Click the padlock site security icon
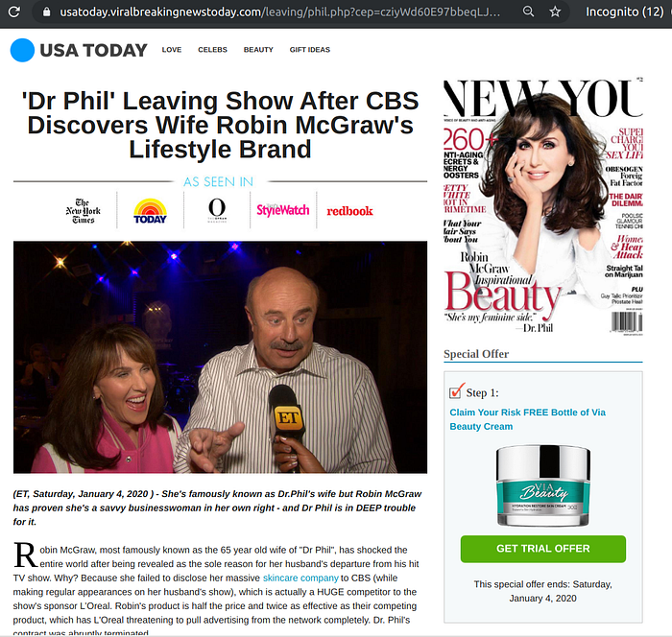The image size is (672, 637). pyautogui.click(x=47, y=12)
